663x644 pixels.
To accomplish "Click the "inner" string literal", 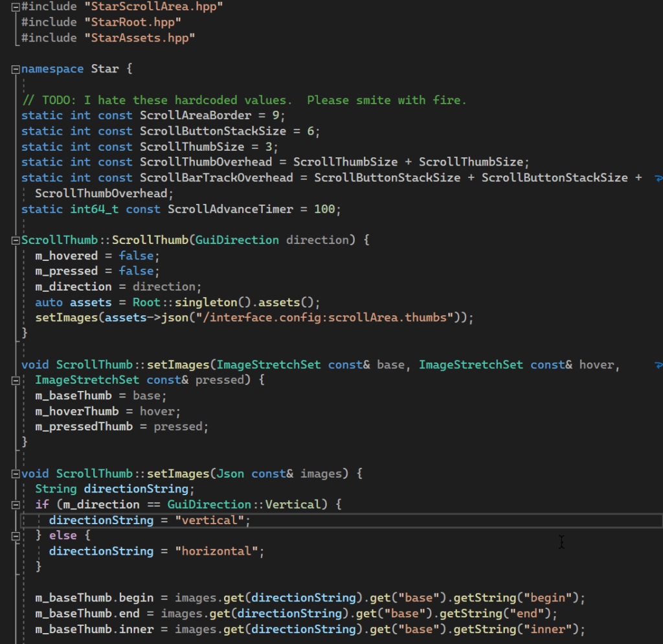I will [x=548, y=629].
